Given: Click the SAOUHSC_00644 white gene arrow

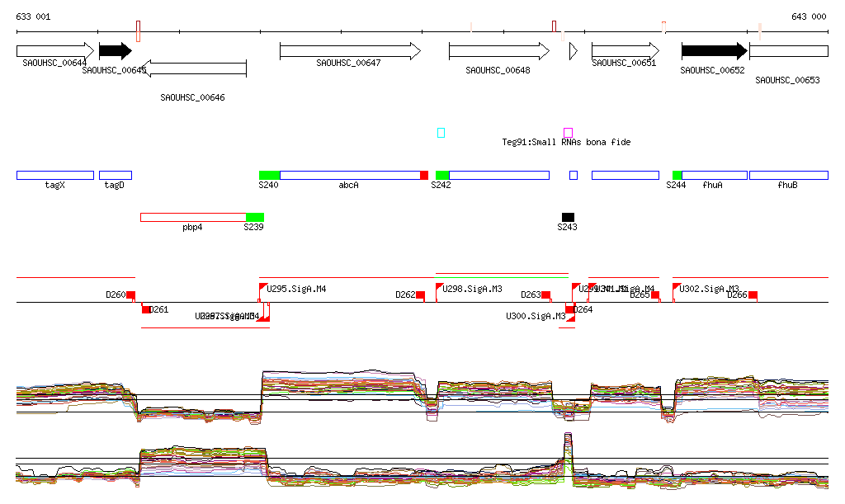Looking at the screenshot, I should point(55,51).
